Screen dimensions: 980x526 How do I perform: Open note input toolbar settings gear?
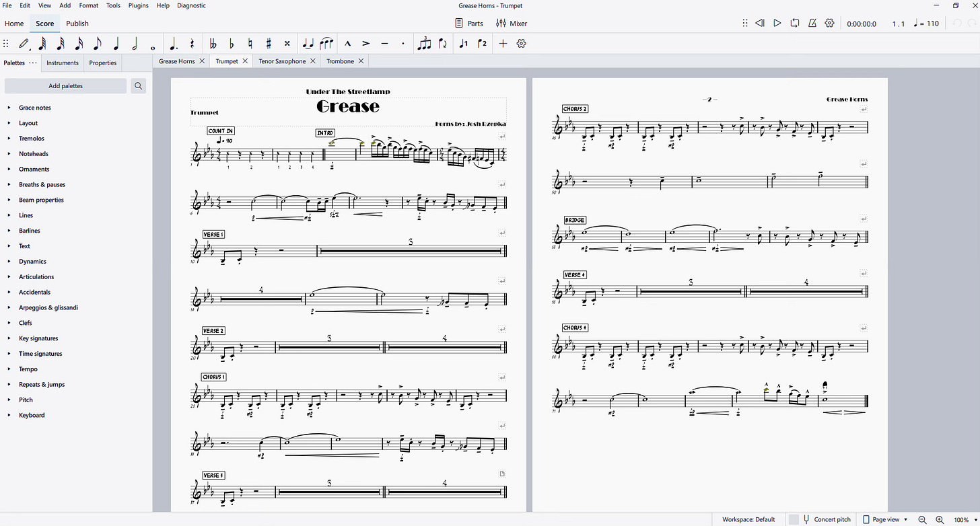point(521,44)
